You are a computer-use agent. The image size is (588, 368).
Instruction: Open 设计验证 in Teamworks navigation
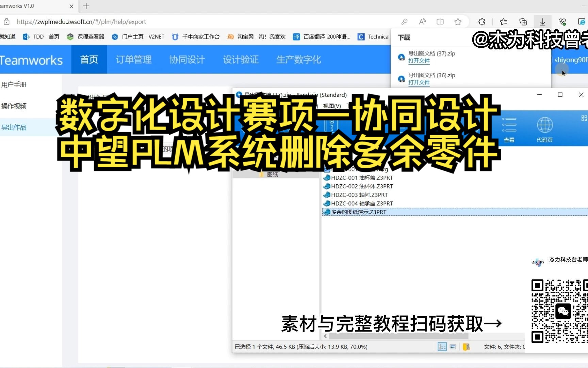tap(241, 59)
